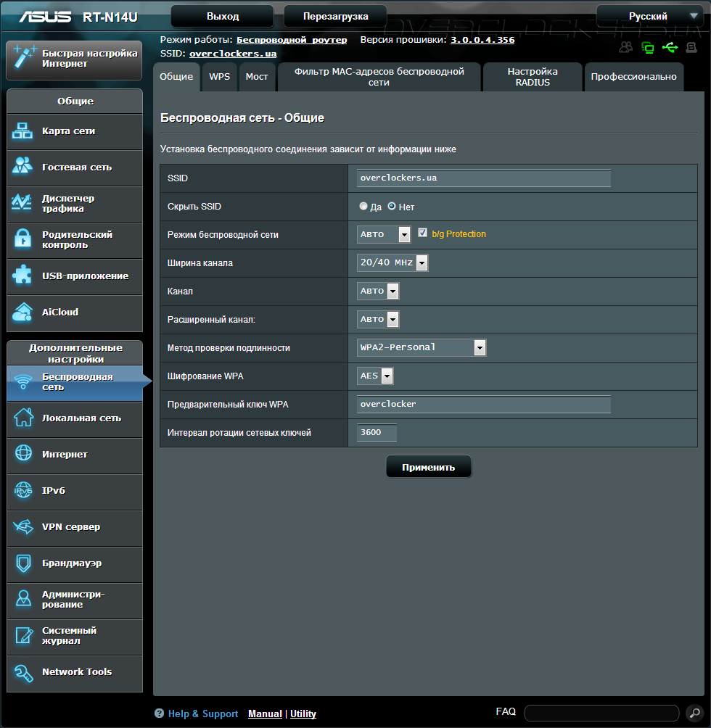The height and width of the screenshot is (728, 711).
Task: Click the Перезагрузка button
Action: click(x=335, y=16)
